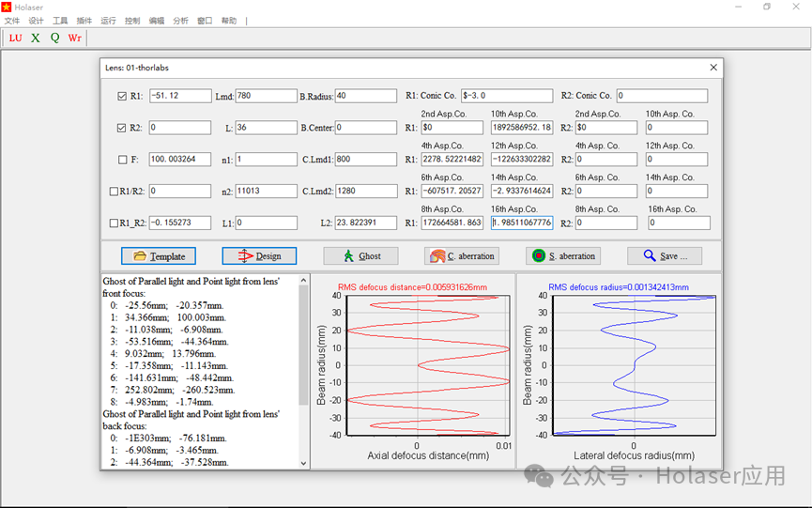Image resolution: width=812 pixels, height=508 pixels.
Task: Click the B.Center input field
Action: coord(366,128)
